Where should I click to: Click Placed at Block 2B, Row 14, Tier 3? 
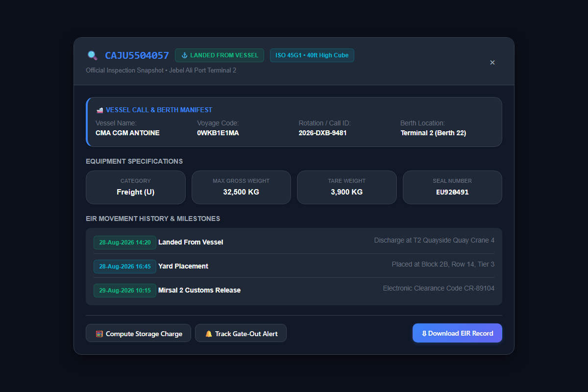pos(443,264)
